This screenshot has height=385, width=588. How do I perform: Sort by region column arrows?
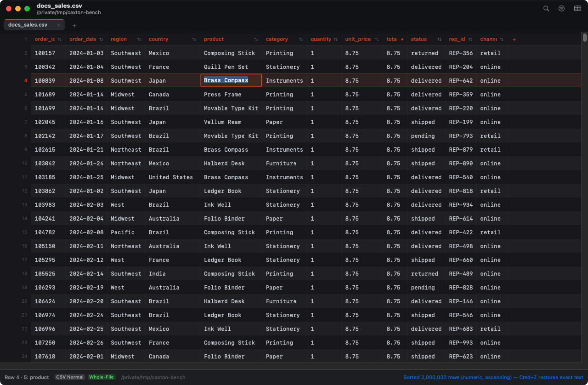[139, 39]
